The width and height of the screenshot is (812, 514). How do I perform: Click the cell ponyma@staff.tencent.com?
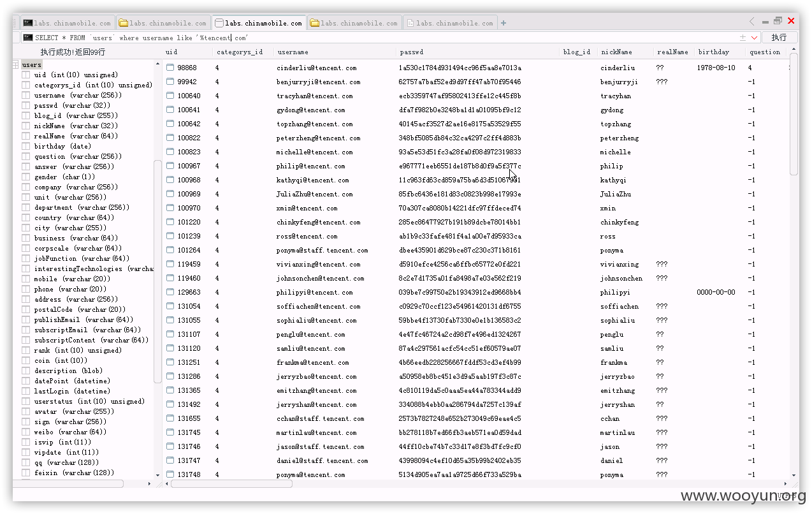[x=322, y=250]
